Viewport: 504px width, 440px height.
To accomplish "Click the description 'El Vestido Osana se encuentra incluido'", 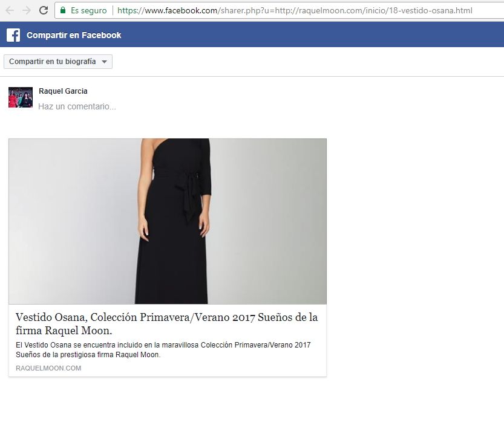I will tap(163, 350).
